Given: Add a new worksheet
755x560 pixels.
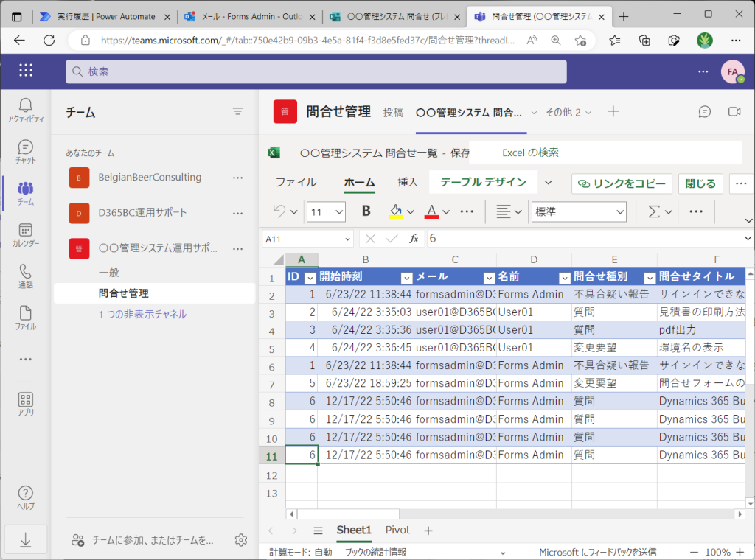Looking at the screenshot, I should [x=428, y=531].
